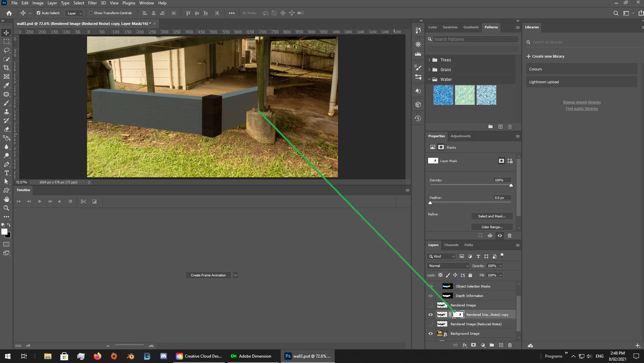Viewport: 644px width, 363px height.
Task: Enable Show Transform Controls checkbox
Action: 91,13
